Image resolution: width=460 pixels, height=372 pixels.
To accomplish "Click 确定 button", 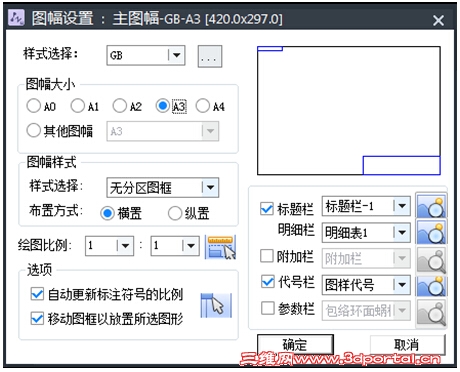I will click(x=295, y=345).
